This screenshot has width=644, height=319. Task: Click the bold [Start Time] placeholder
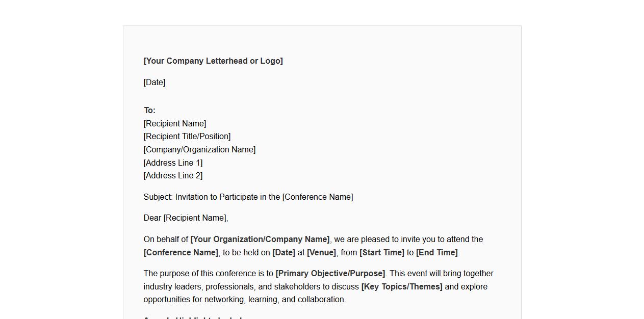pos(382,253)
